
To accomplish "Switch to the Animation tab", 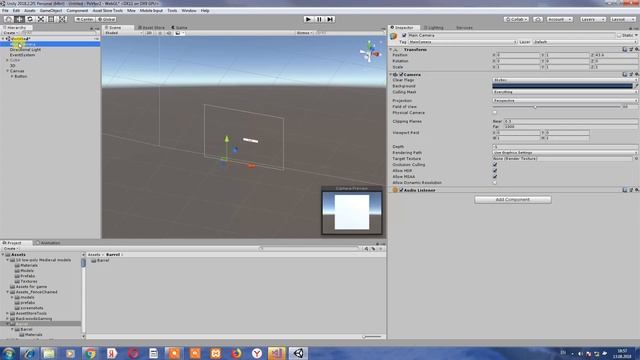I will click(48, 243).
